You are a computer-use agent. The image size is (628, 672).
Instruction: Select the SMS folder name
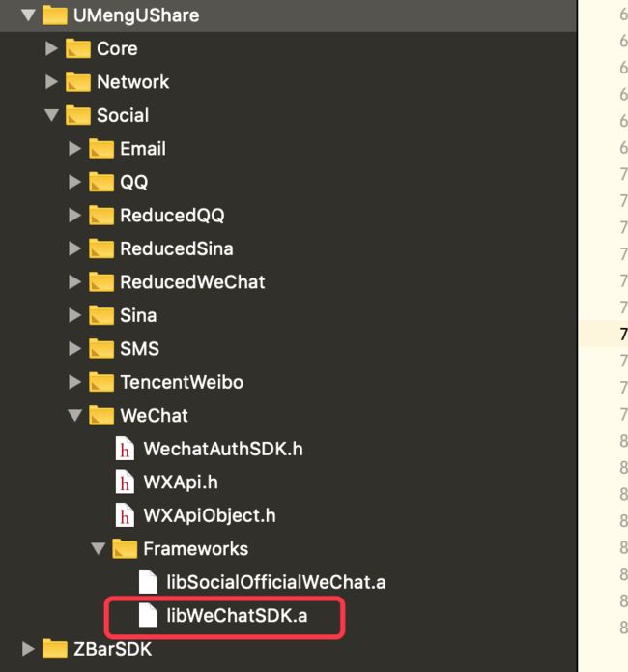point(140,349)
